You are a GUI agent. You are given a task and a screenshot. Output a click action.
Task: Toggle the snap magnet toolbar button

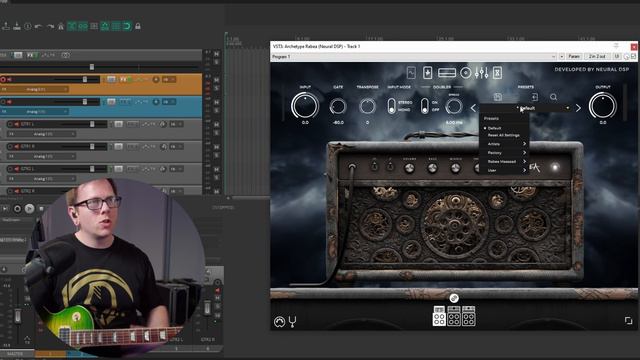click(127, 27)
